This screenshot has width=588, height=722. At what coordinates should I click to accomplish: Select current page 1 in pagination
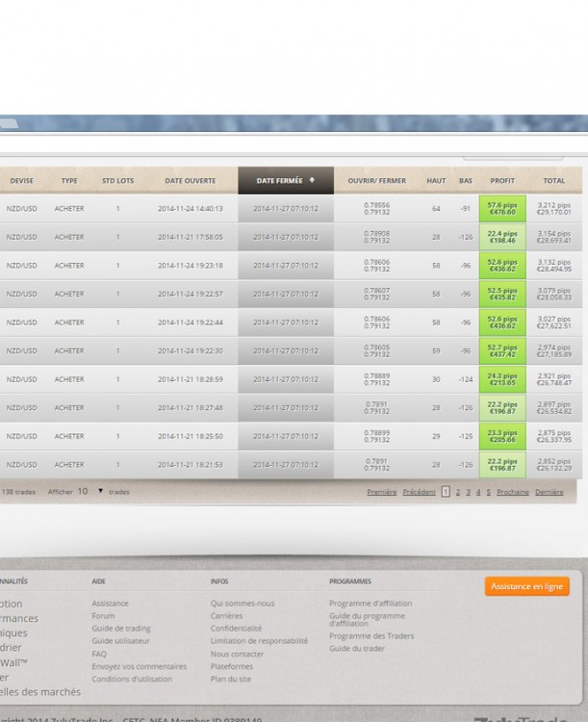pyautogui.click(x=446, y=492)
